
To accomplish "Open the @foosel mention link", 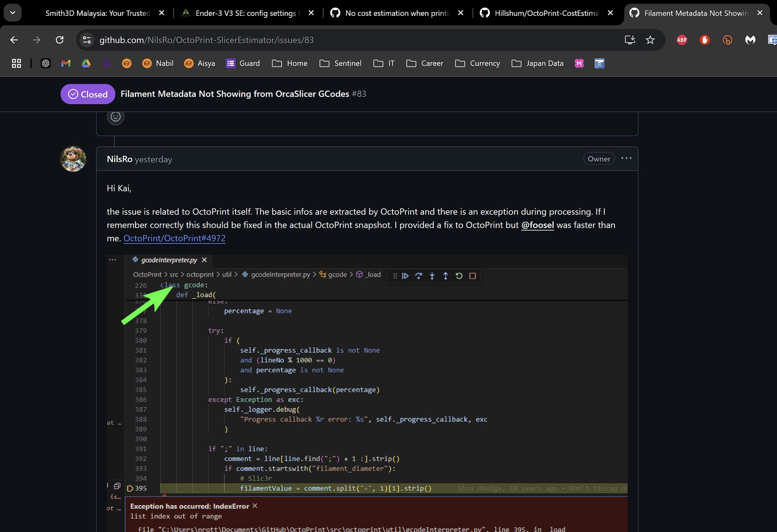I will (x=537, y=225).
